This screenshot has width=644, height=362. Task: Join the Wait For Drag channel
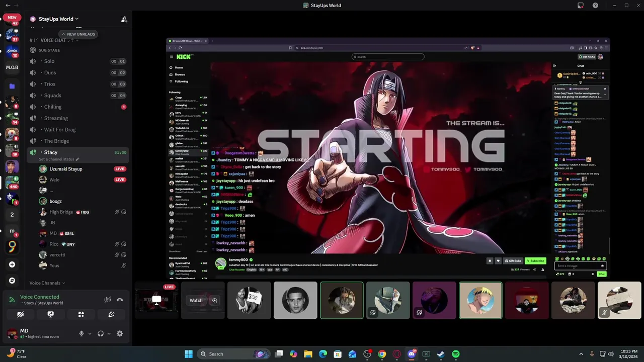(78, 129)
